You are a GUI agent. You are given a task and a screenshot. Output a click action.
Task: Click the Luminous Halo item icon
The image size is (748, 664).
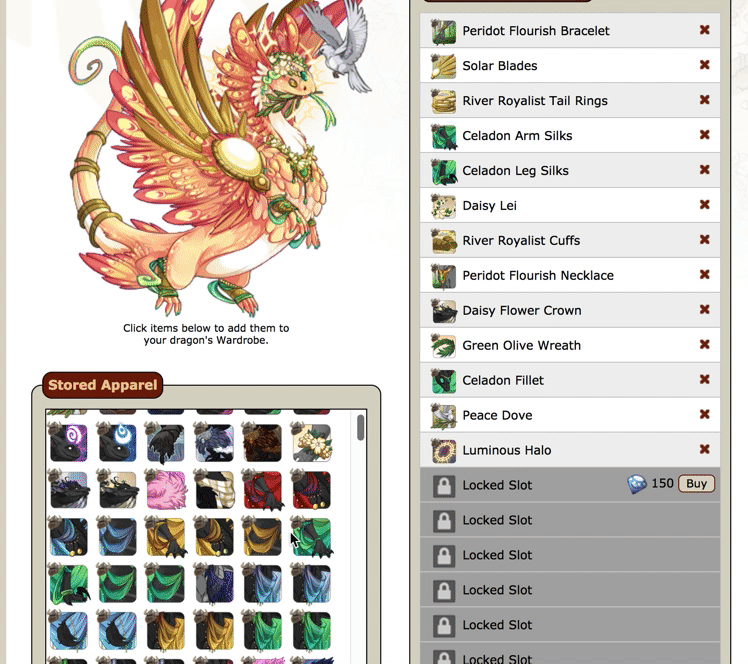pos(443,451)
